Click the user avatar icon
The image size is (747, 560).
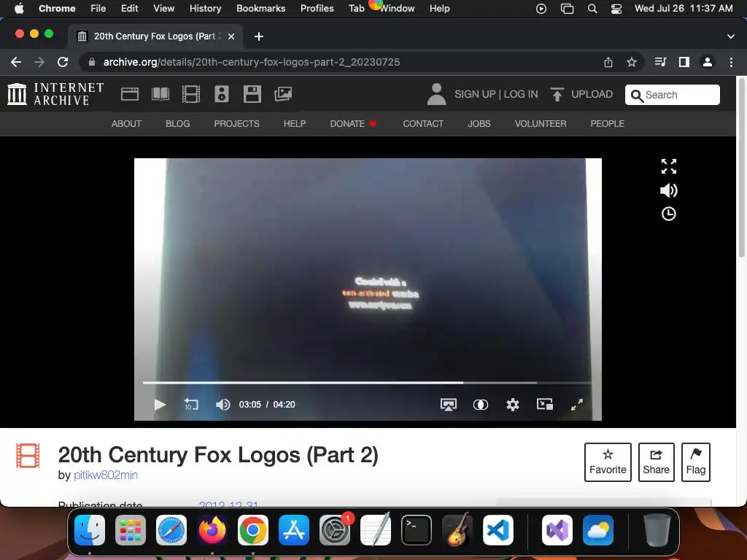(x=436, y=94)
